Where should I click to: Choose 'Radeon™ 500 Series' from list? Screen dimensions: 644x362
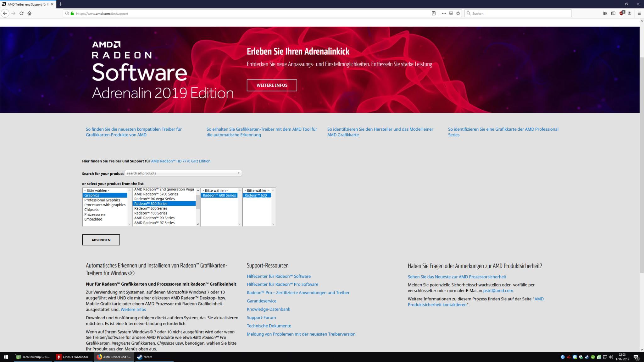[x=151, y=208]
